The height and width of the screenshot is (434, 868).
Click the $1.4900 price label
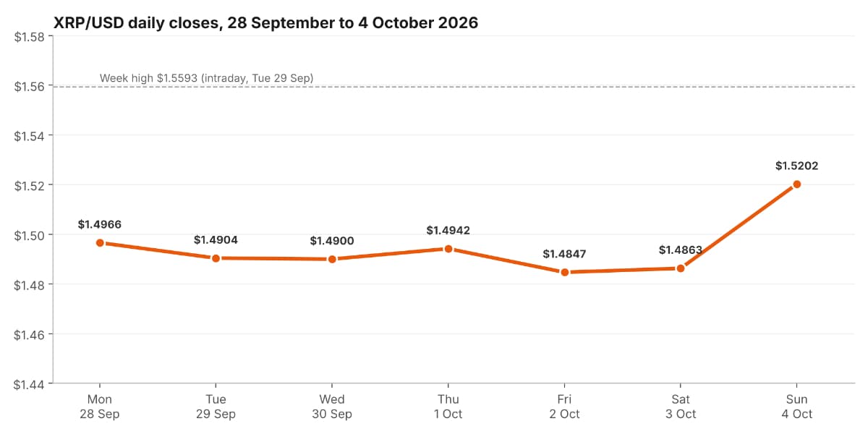point(332,241)
